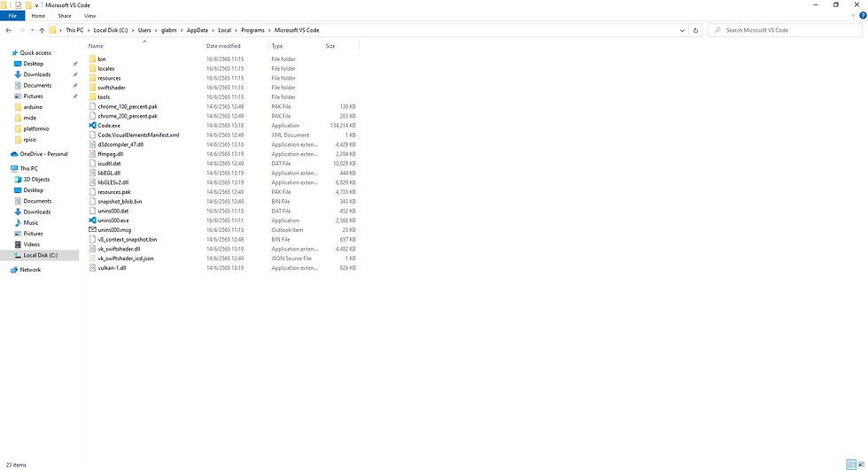Open the Home ribbon tab
Viewport: 868px width, 470px height.
tap(38, 16)
